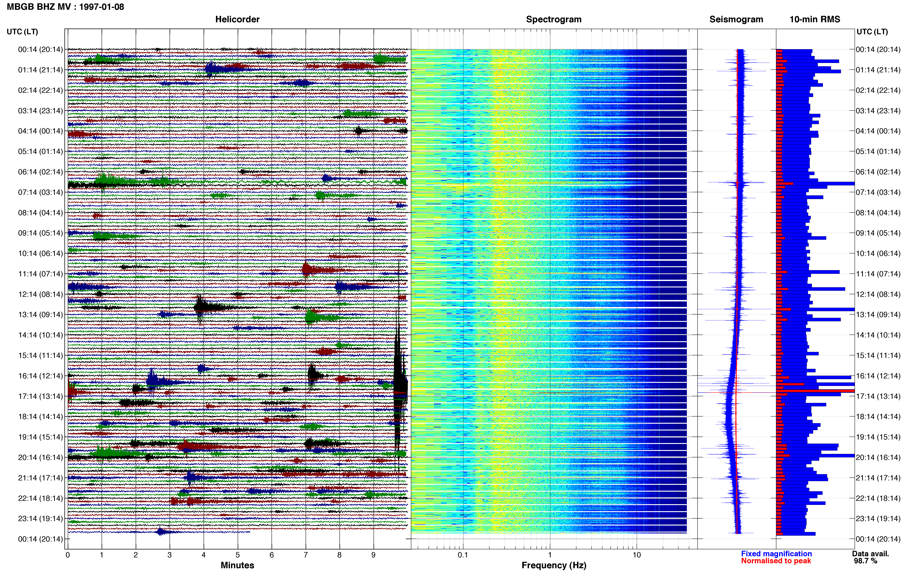Click the left 'UTC (LT)' axis label

click(22, 32)
